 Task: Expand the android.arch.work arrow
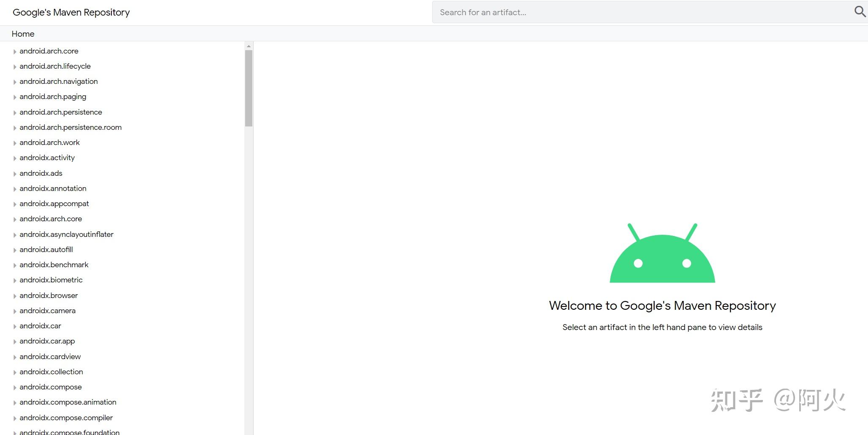(x=15, y=143)
